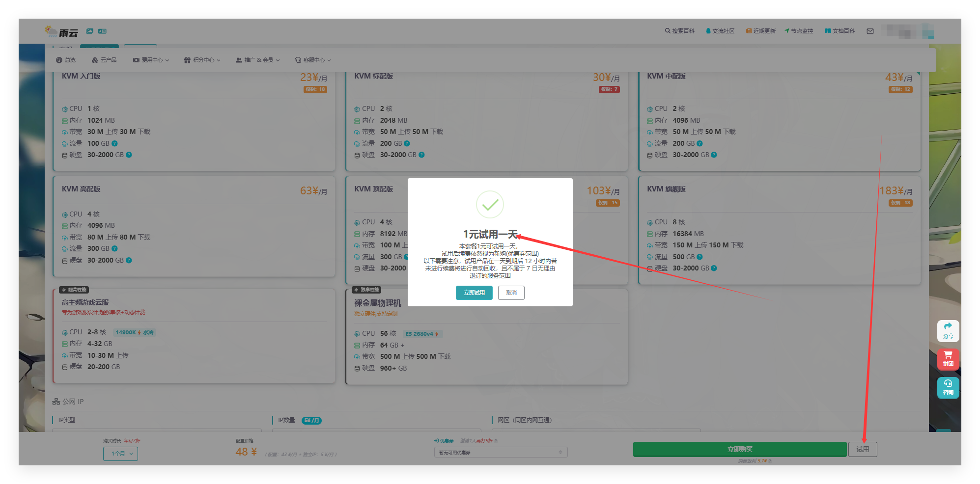Image resolution: width=980 pixels, height=484 pixels.
Task: Open the 拼团 shopping cart icon
Action: (x=948, y=358)
